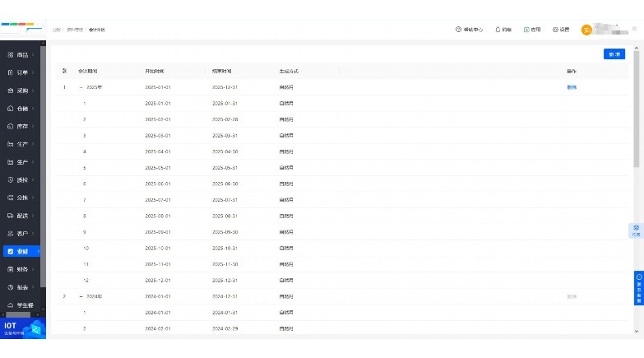644x358 pixels.
Task: Click the blue 新增 button
Action: [x=614, y=54]
